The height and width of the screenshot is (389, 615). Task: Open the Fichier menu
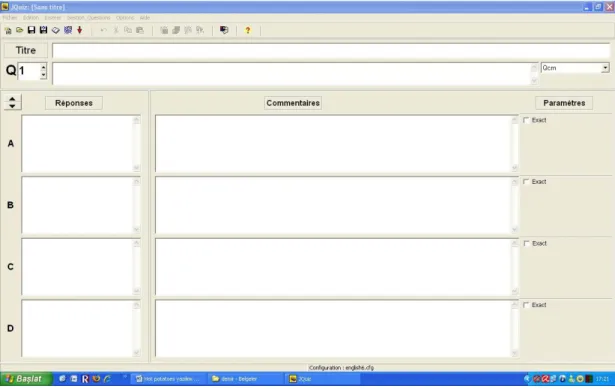point(9,18)
